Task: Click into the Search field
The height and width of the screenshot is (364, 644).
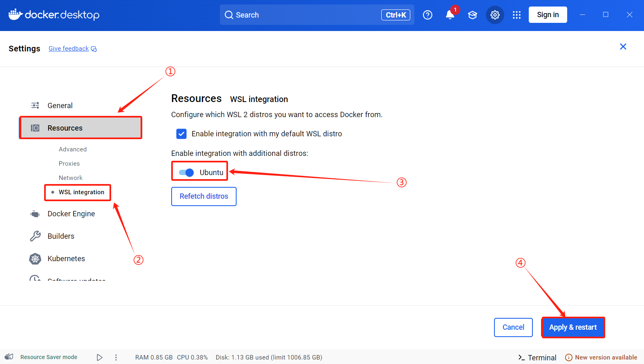Action: tap(317, 15)
